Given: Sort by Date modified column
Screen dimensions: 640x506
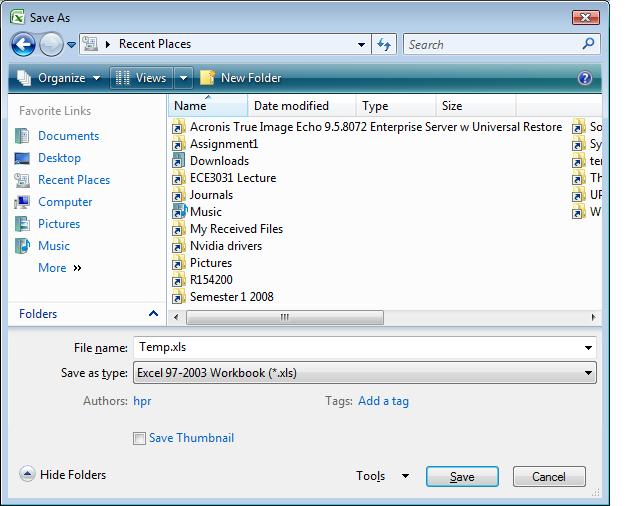Looking at the screenshot, I should point(302,106).
